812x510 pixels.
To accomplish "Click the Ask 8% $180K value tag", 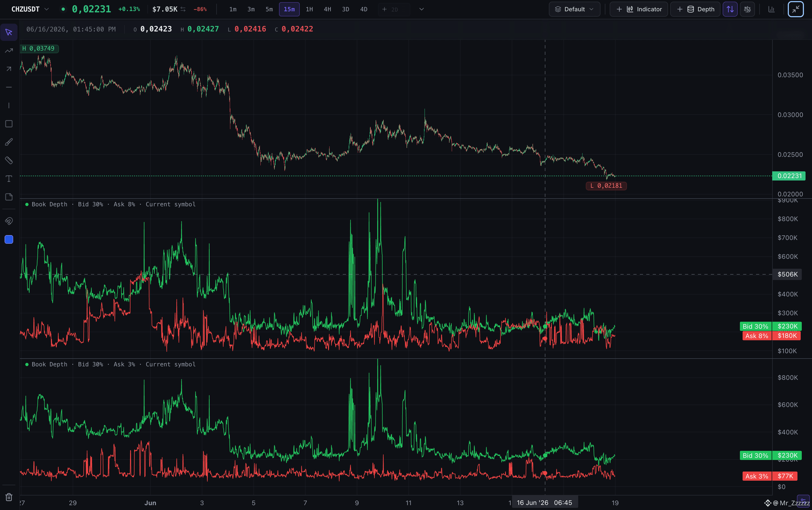I will click(x=772, y=336).
